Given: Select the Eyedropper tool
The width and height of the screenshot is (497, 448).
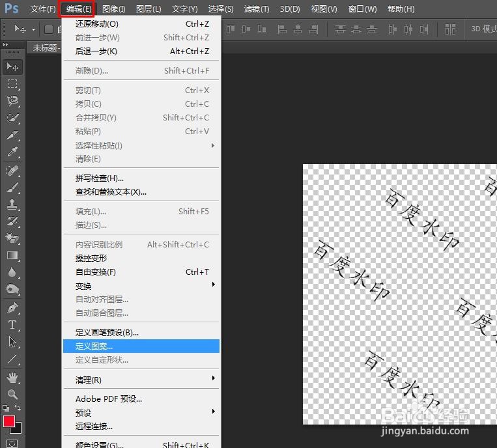Looking at the screenshot, I should click(x=12, y=152).
